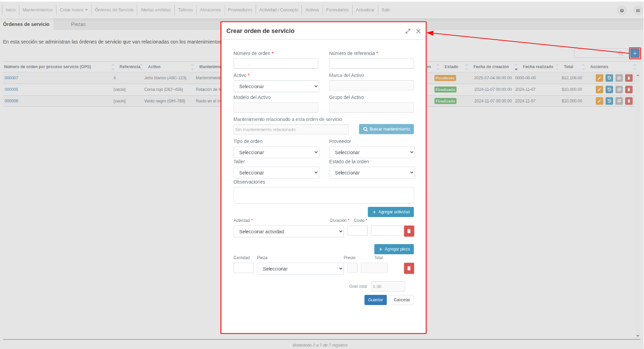Edit order 000005 with the pencil icon
This screenshot has height=349, width=644.
click(x=600, y=89)
